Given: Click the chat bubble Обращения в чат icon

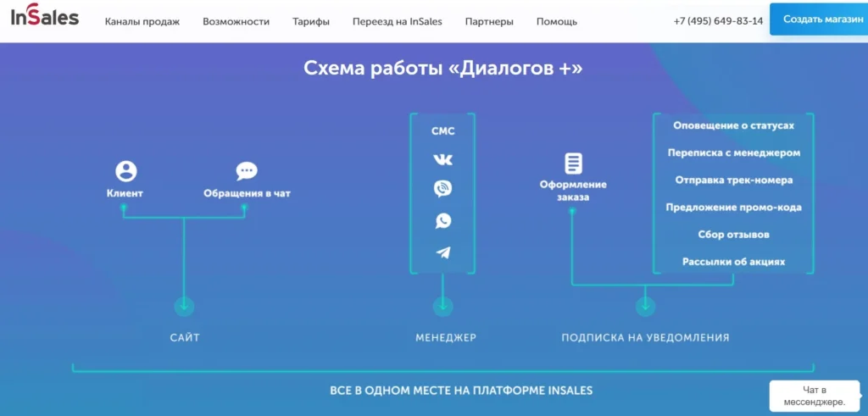Looking at the screenshot, I should point(247,171).
